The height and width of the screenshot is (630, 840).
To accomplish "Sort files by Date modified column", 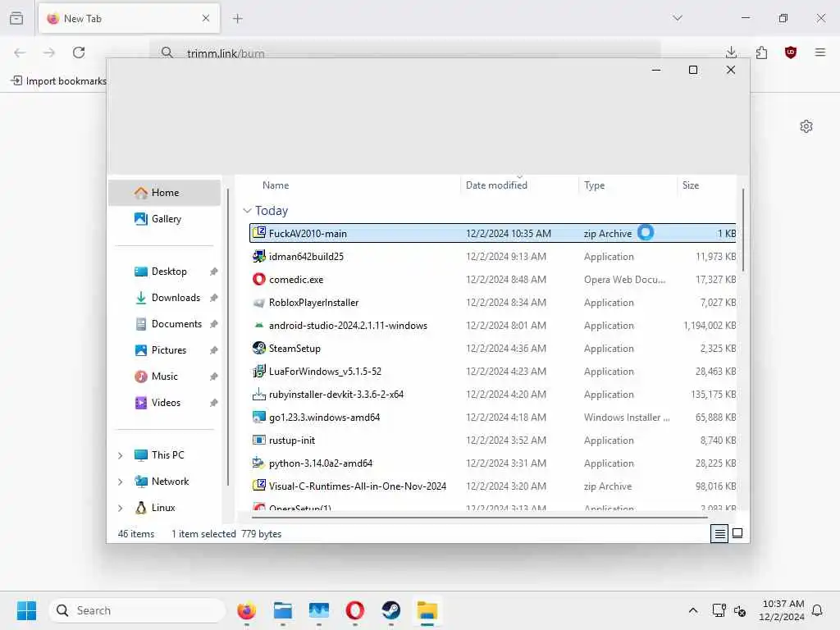I will pos(496,185).
